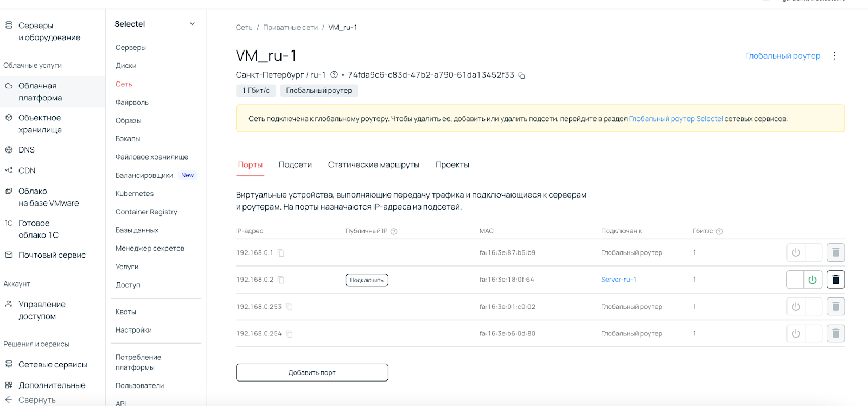Copy IP address 192.168.0.253
This screenshot has width=868, height=406.
pyautogui.click(x=289, y=307)
